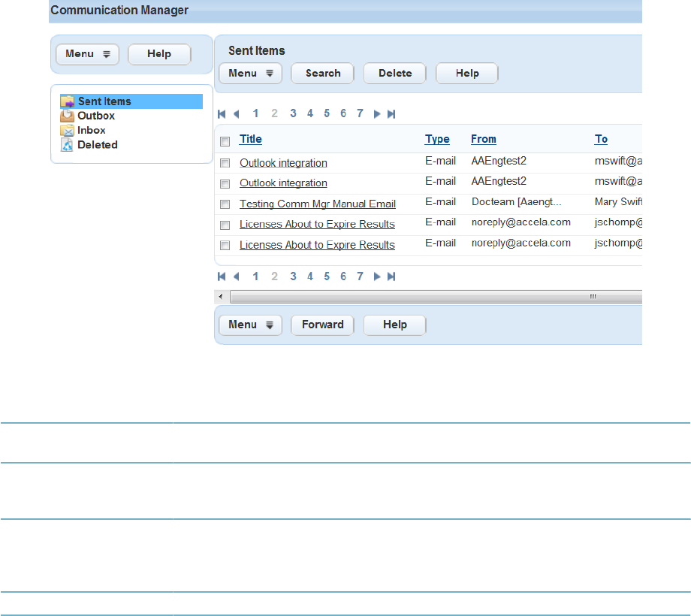
Task: Click first AAEngtest2 sender cell
Action: click(499, 162)
